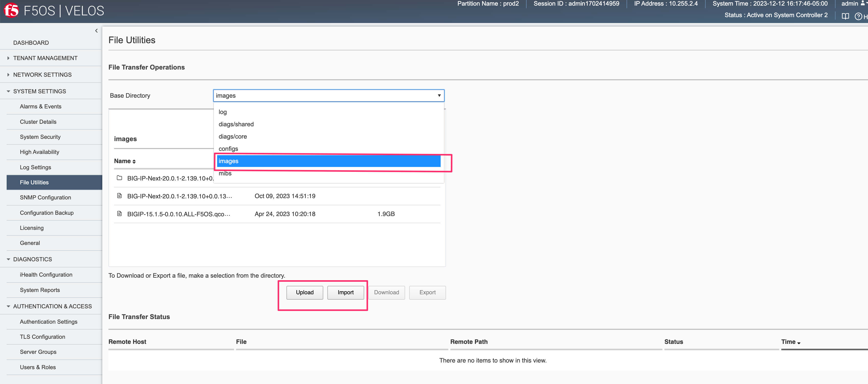Open Users & Roles page
This screenshot has height=384, width=868.
(x=38, y=367)
